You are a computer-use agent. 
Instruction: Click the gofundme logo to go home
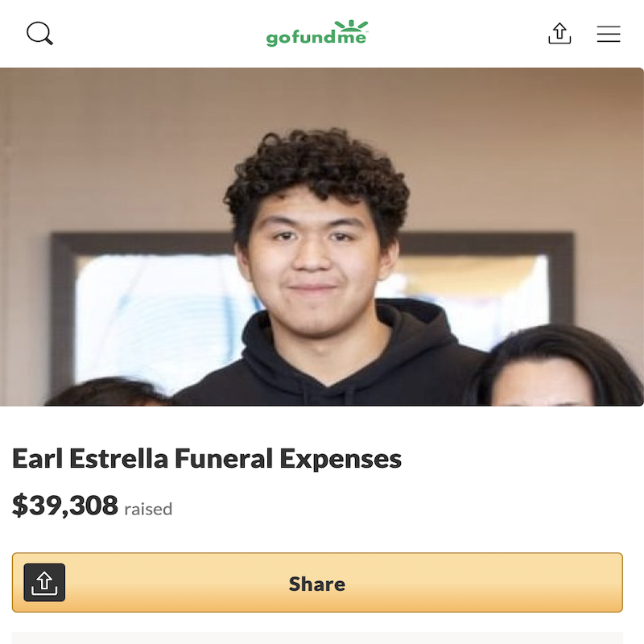(x=317, y=33)
